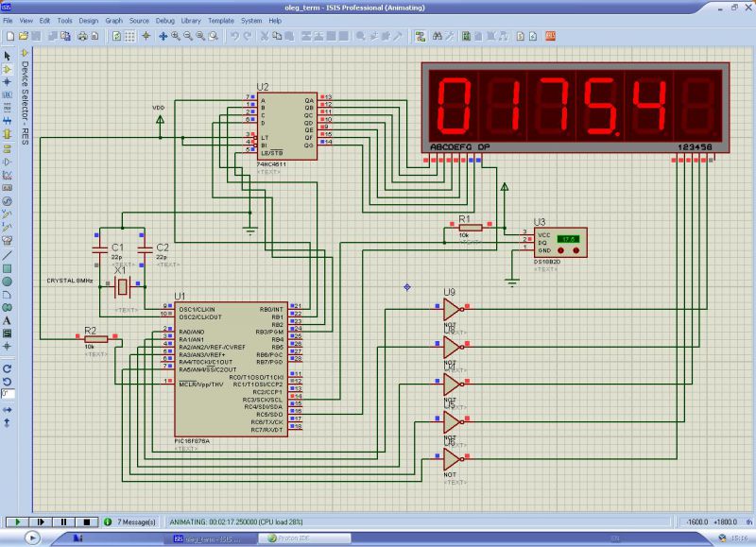Flip vertically with the mirror Y icon
756x547 pixels.
tap(8, 422)
